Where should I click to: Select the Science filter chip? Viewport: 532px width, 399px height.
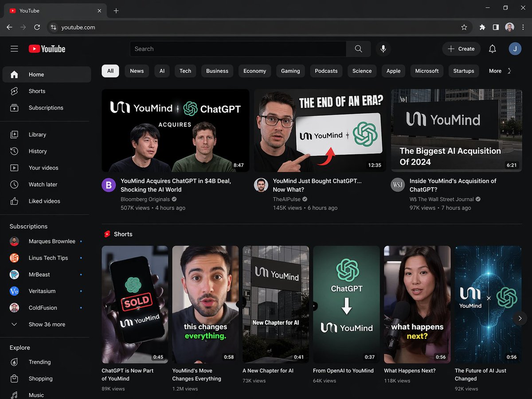(x=362, y=71)
